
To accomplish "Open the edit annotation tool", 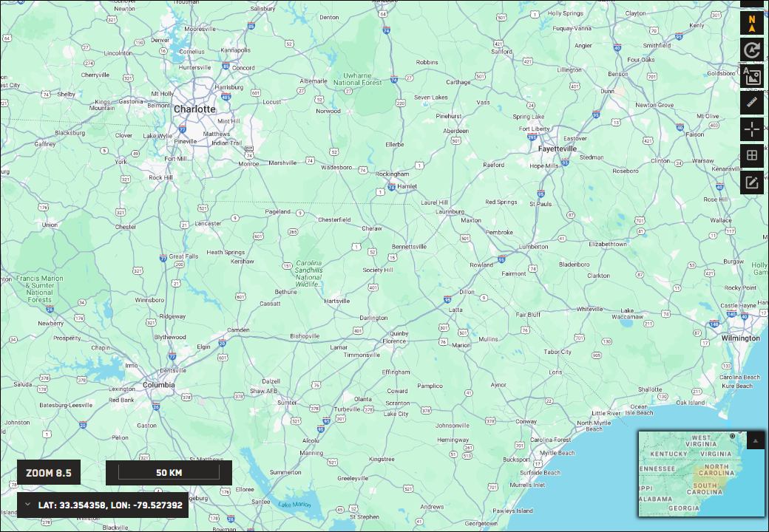I will click(x=752, y=183).
